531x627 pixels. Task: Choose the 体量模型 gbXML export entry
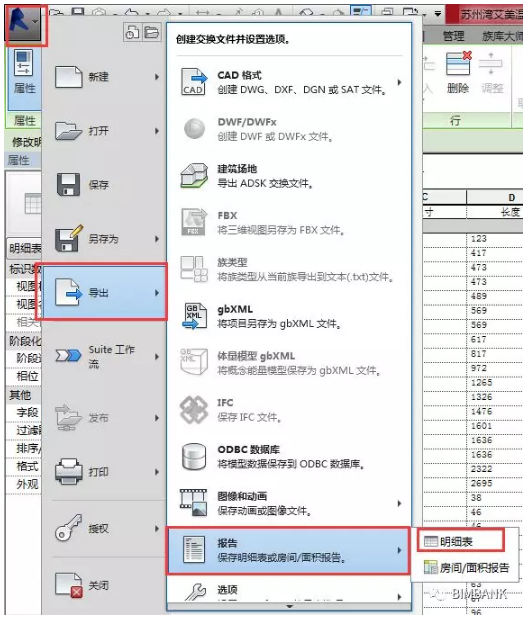(289, 363)
